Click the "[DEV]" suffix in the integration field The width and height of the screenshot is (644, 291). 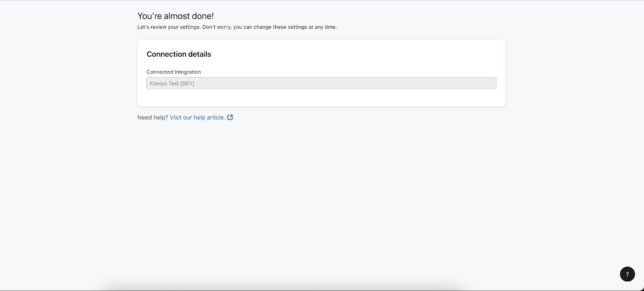[187, 84]
